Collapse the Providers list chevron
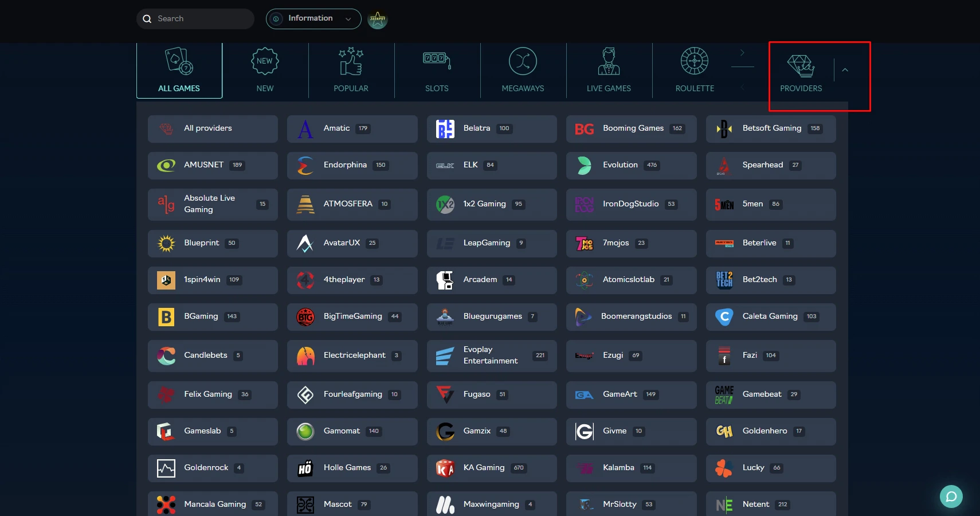This screenshot has width=980, height=516. tap(845, 70)
